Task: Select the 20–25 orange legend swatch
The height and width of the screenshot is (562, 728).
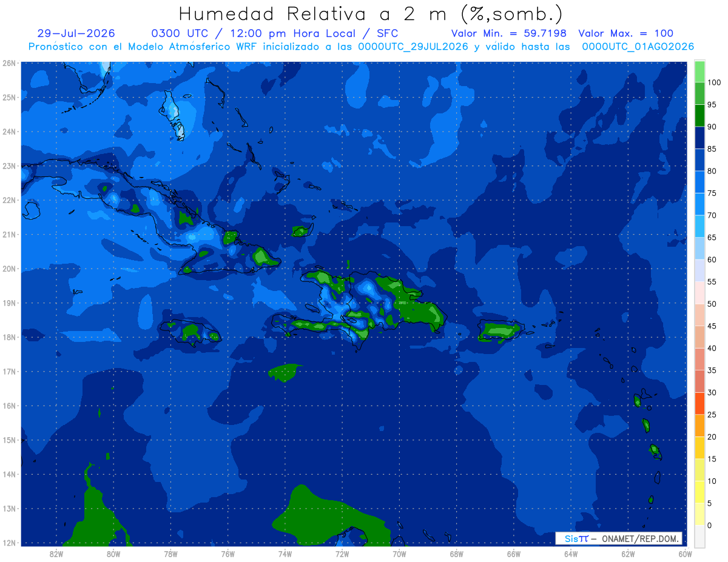Action: (699, 425)
